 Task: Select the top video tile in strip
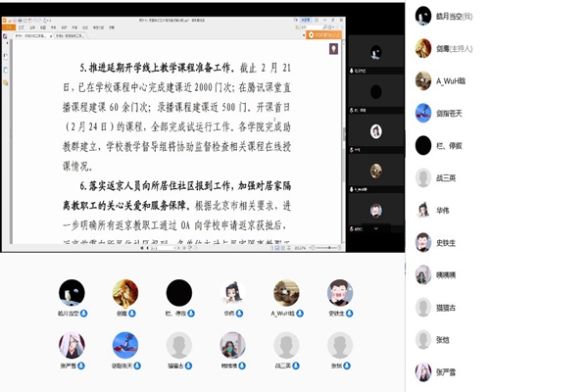(x=376, y=56)
